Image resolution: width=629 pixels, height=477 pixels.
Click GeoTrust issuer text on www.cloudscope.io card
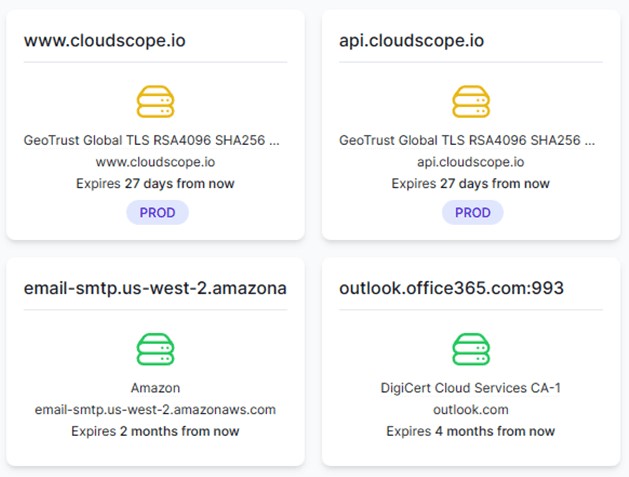pos(151,141)
